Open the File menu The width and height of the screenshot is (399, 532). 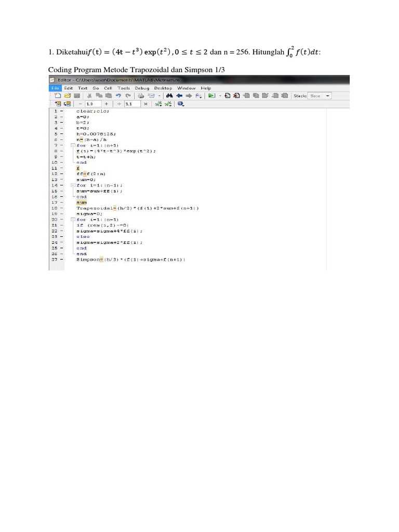click(x=55, y=88)
